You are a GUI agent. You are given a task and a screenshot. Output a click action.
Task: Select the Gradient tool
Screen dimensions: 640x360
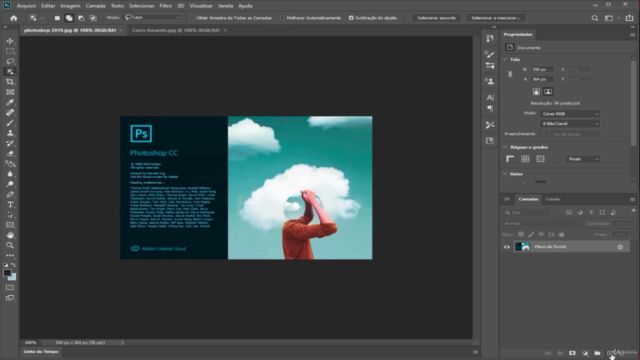10,164
